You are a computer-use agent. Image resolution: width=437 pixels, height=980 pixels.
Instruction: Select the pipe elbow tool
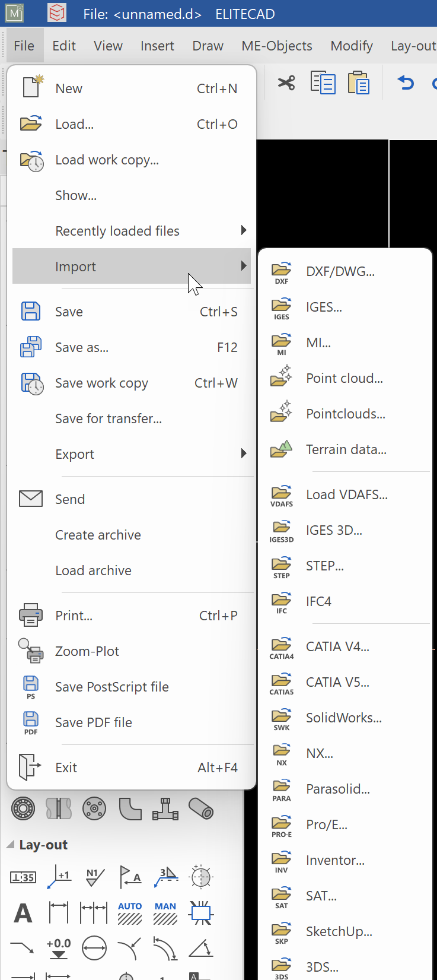click(129, 808)
